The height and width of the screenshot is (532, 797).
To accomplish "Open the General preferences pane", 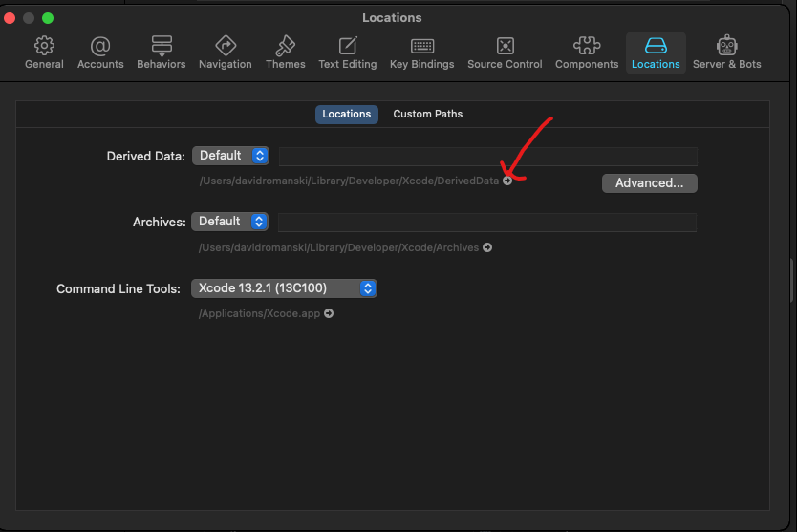I will 44,53.
